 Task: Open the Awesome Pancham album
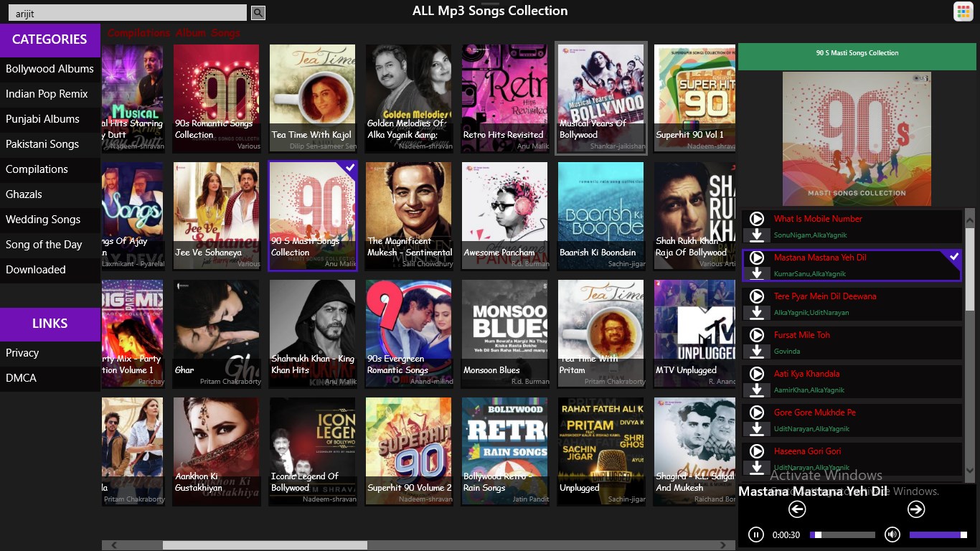[x=505, y=216]
